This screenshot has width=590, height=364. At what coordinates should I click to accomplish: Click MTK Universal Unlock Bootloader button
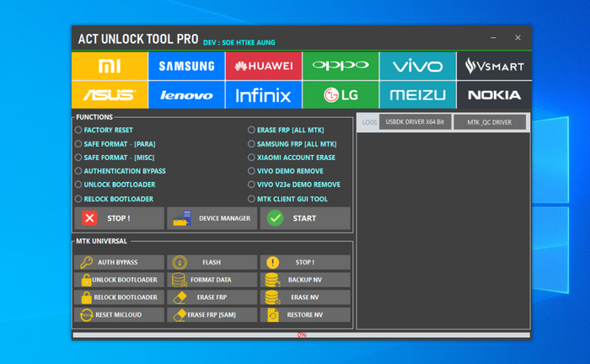coord(120,280)
